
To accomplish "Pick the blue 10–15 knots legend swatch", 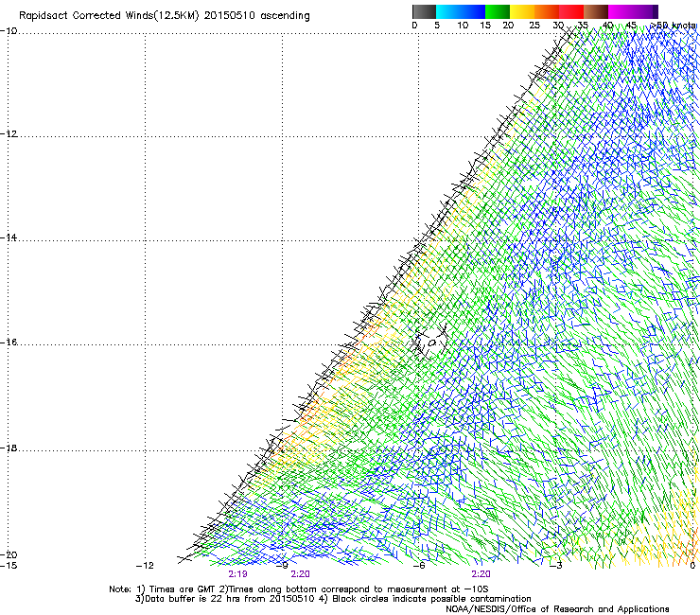I will click(473, 11).
